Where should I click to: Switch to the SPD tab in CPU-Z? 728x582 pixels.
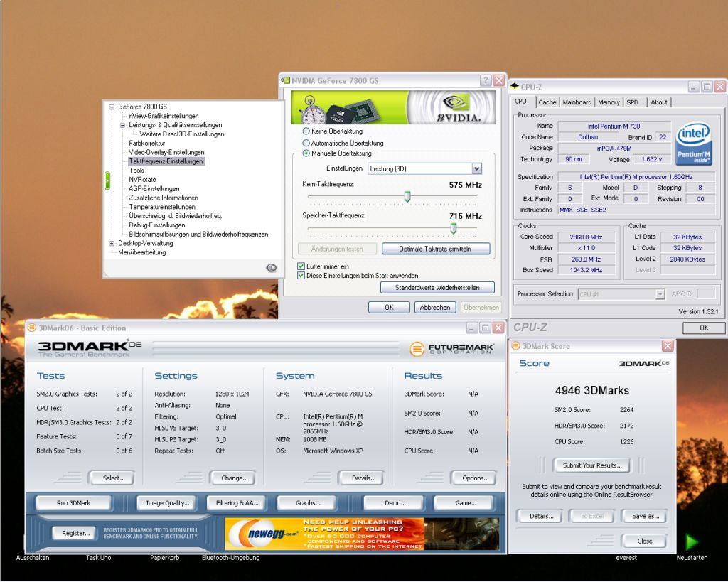(632, 102)
